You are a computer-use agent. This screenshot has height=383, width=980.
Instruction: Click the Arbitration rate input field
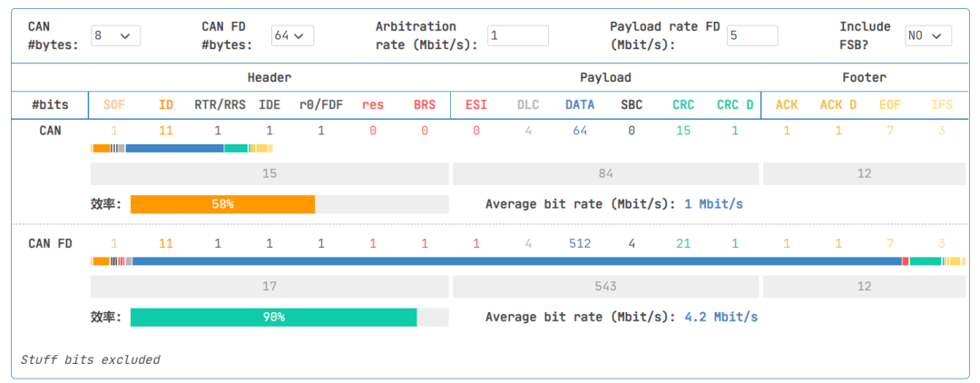517,35
